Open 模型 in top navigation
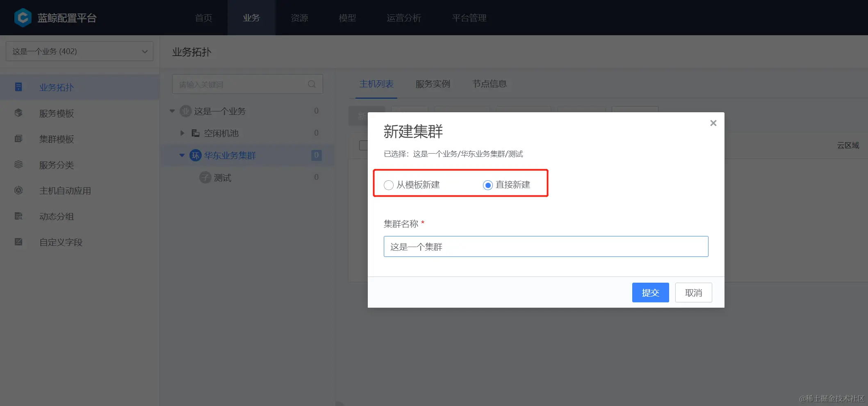Screen dimensions: 868x406 (x=347, y=18)
